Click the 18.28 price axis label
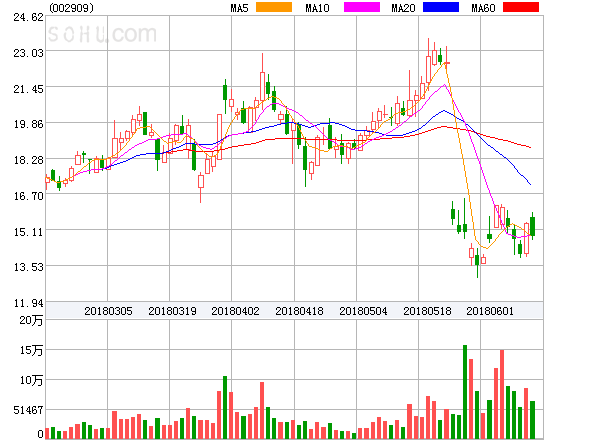This screenshot has height=440, width=600. pos(28,160)
